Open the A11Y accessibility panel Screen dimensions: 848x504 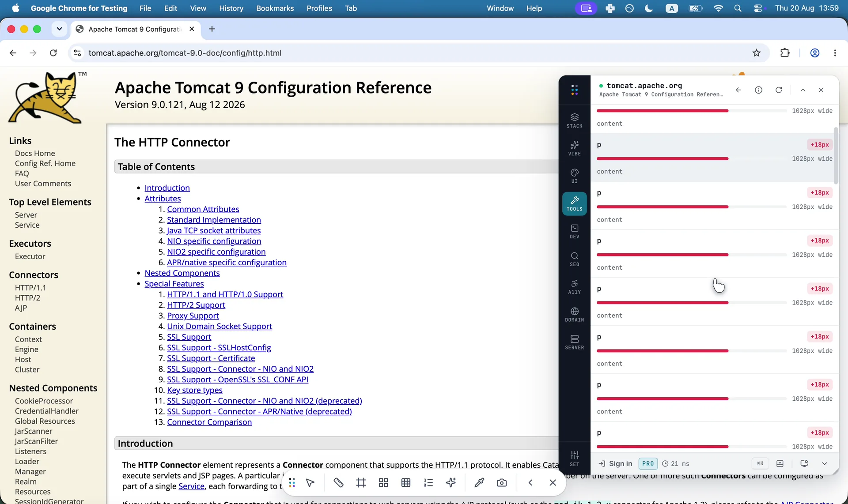click(574, 287)
